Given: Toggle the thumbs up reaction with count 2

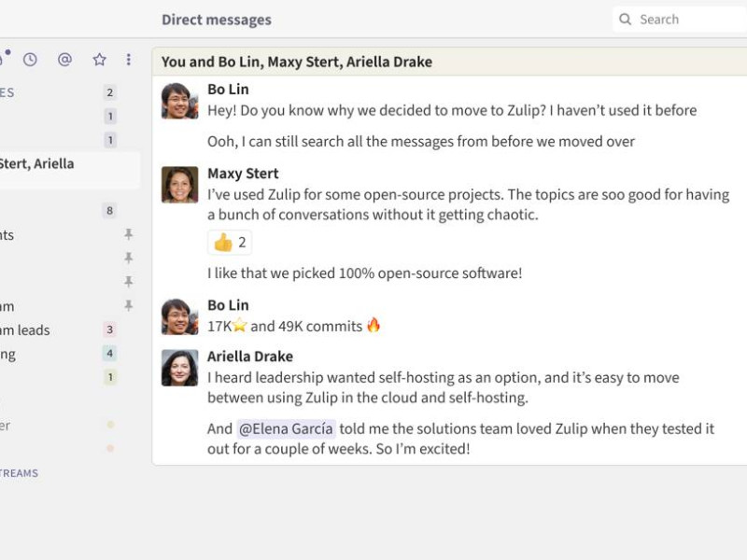Looking at the screenshot, I should 230,243.
